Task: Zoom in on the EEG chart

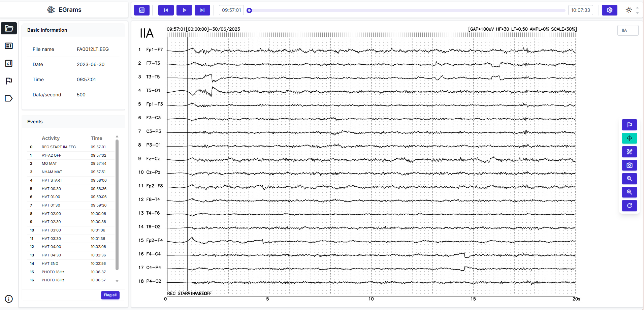Action: coord(629,179)
